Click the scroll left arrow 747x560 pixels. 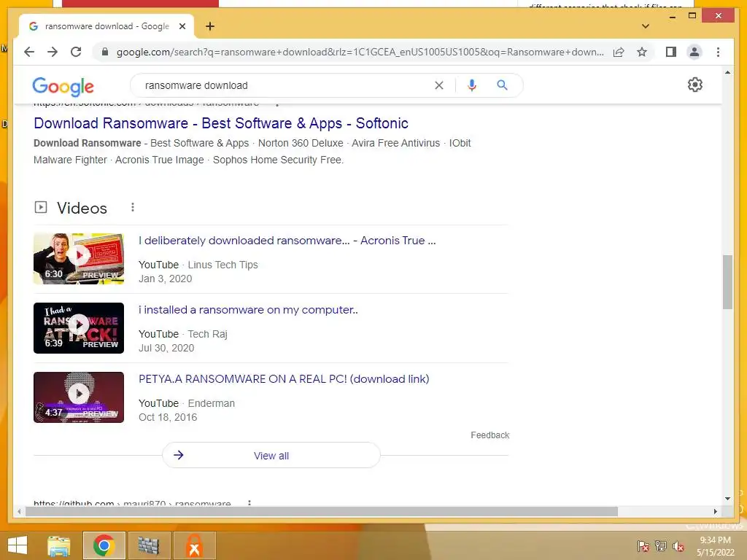click(x=18, y=511)
